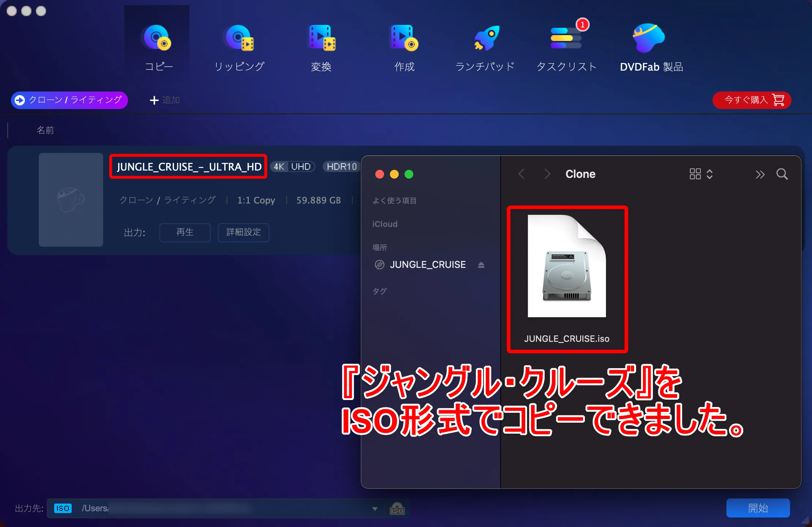This screenshot has width=812, height=527.
Task: Go back in Finder Clone window
Action: [521, 174]
